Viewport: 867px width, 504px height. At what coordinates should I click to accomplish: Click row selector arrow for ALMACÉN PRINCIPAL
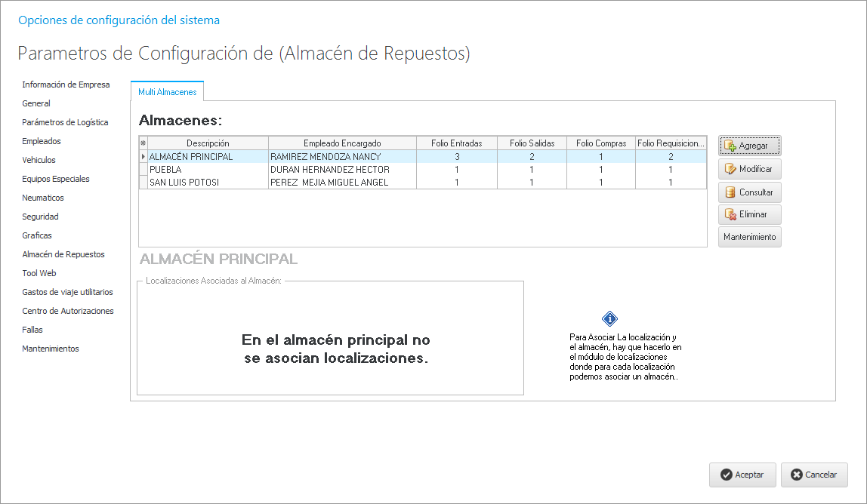click(x=143, y=157)
